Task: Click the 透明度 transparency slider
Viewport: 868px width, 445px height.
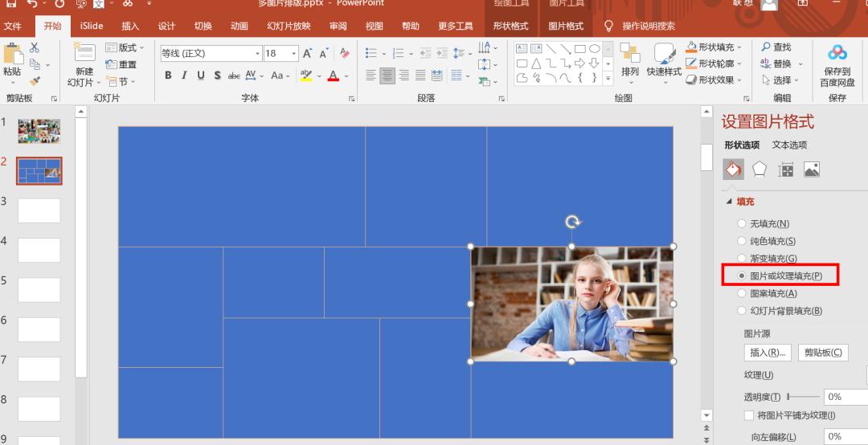Action: [804, 397]
